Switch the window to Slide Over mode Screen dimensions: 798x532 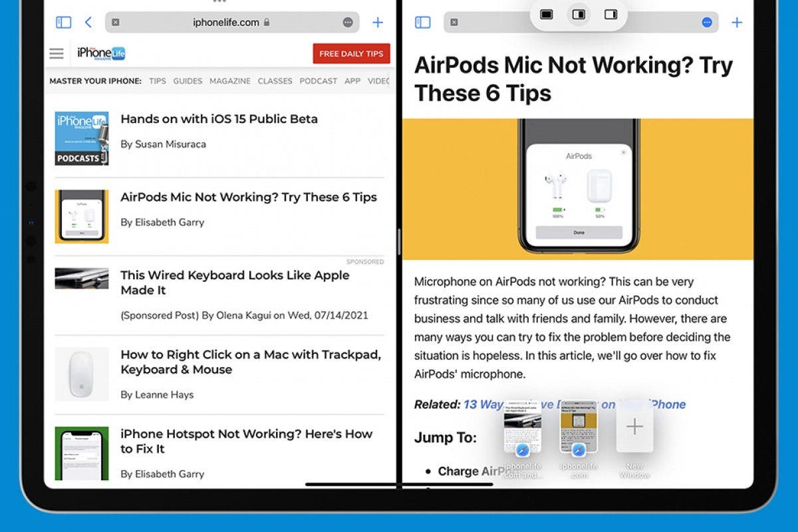click(x=610, y=13)
